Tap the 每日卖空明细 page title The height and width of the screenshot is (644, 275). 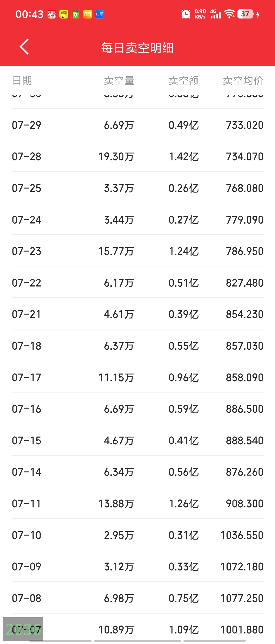(137, 48)
